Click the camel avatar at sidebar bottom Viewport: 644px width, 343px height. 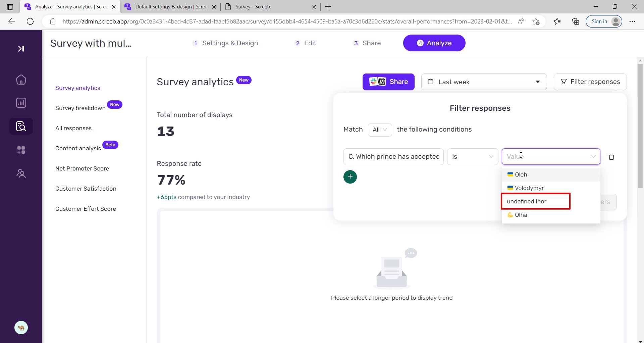pos(21,328)
